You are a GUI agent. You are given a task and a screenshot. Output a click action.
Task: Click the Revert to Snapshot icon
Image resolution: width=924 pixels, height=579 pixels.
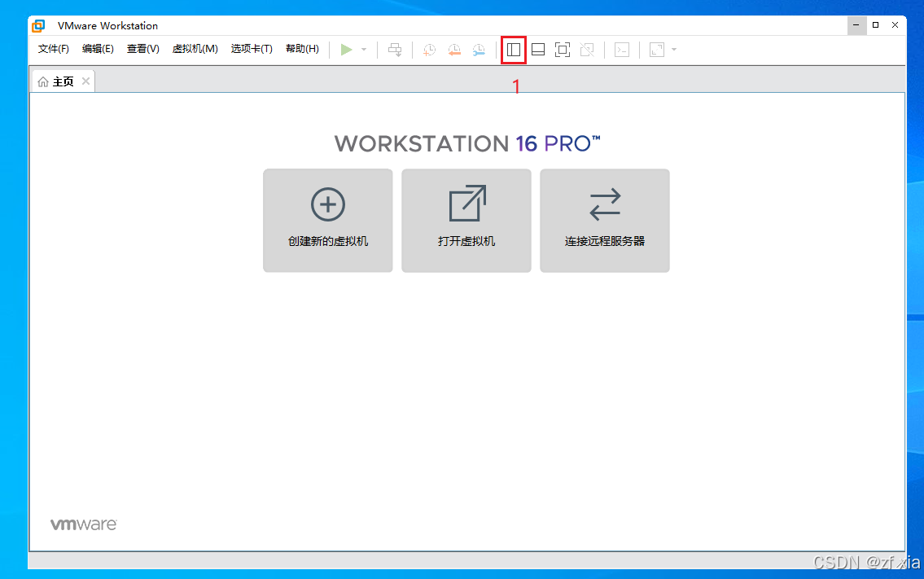[x=454, y=50]
